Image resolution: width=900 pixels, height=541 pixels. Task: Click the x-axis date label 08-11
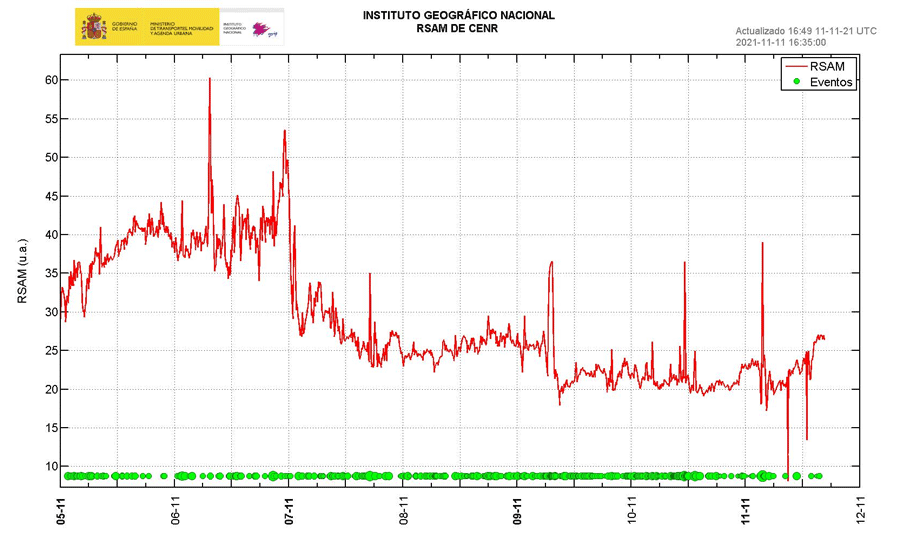pos(403,511)
